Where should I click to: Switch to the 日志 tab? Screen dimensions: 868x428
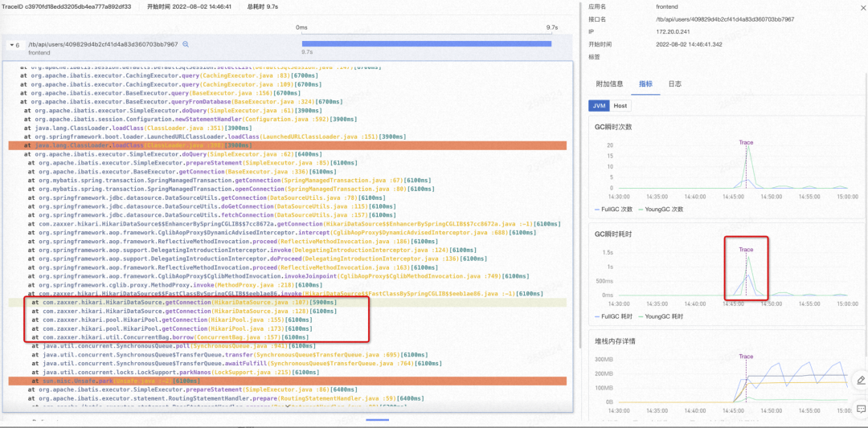tap(675, 84)
